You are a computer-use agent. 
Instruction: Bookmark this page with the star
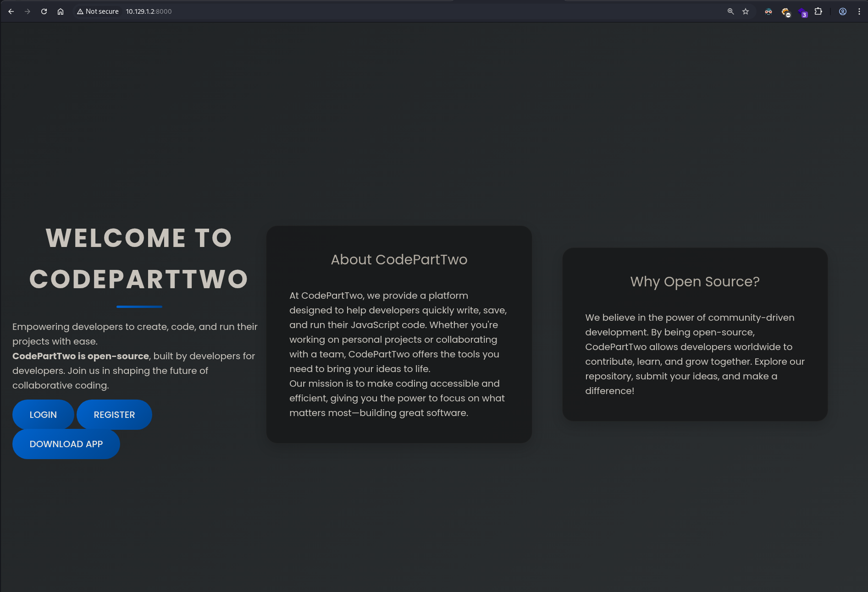click(x=746, y=11)
